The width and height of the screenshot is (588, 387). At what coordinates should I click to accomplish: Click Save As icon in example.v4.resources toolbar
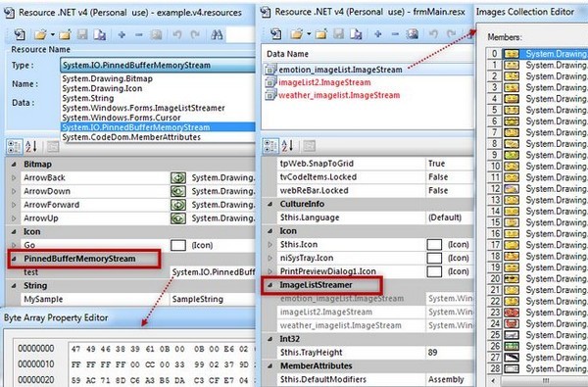click(100, 35)
